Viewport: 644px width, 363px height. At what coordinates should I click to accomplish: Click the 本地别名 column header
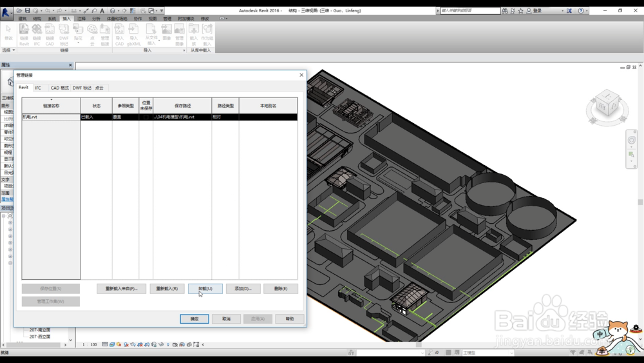tap(268, 106)
